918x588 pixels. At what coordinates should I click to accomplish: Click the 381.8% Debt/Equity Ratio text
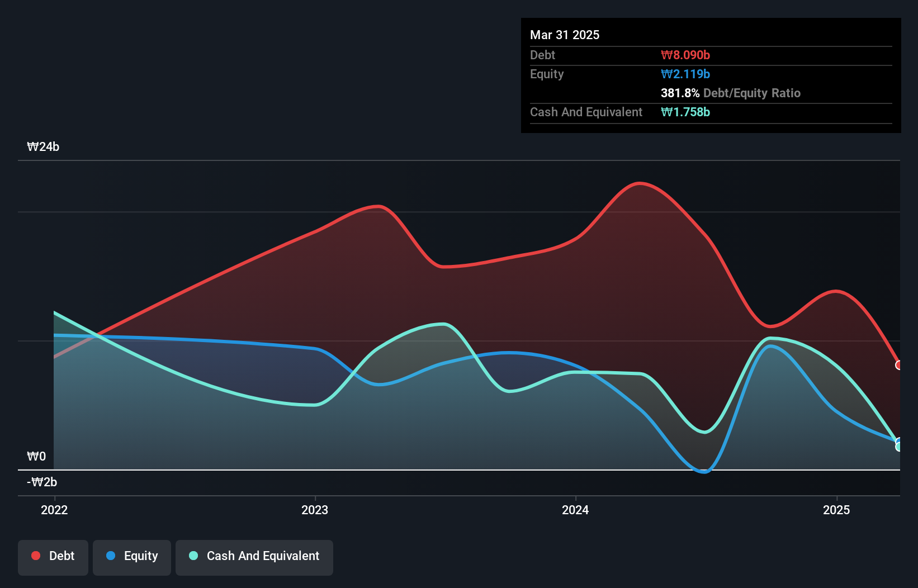[x=730, y=93]
